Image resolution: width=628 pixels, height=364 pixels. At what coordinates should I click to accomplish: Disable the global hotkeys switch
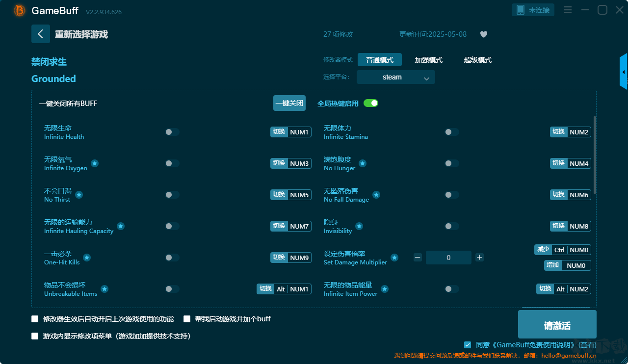[x=371, y=103]
